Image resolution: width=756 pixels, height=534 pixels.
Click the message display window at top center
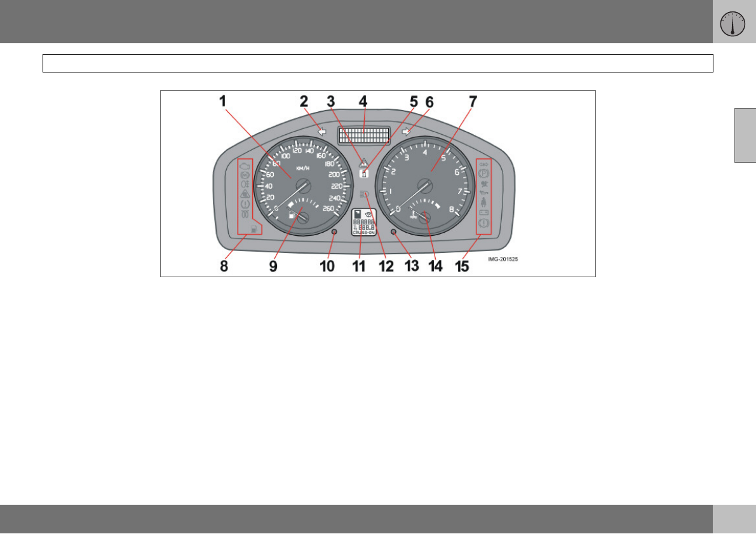coord(364,135)
